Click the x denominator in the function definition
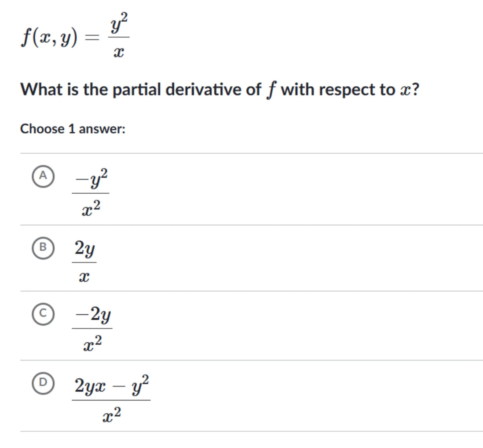 [x=119, y=52]
